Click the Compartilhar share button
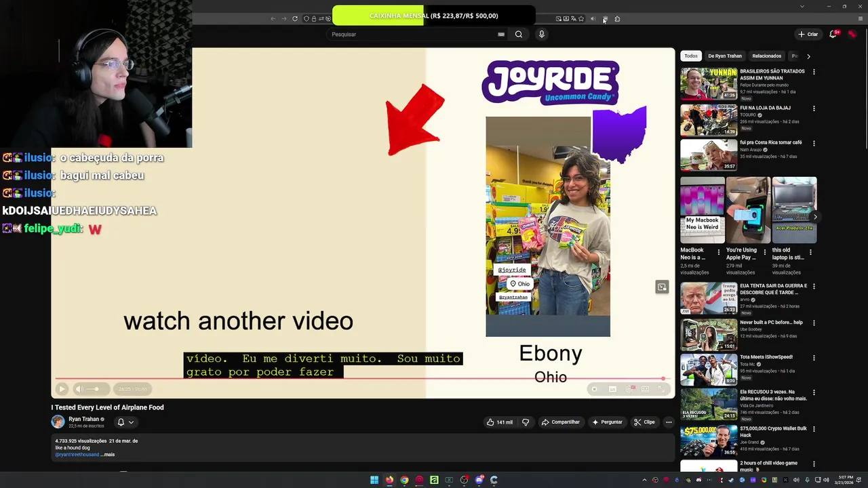Viewport: 868px width, 488px height. (560, 422)
